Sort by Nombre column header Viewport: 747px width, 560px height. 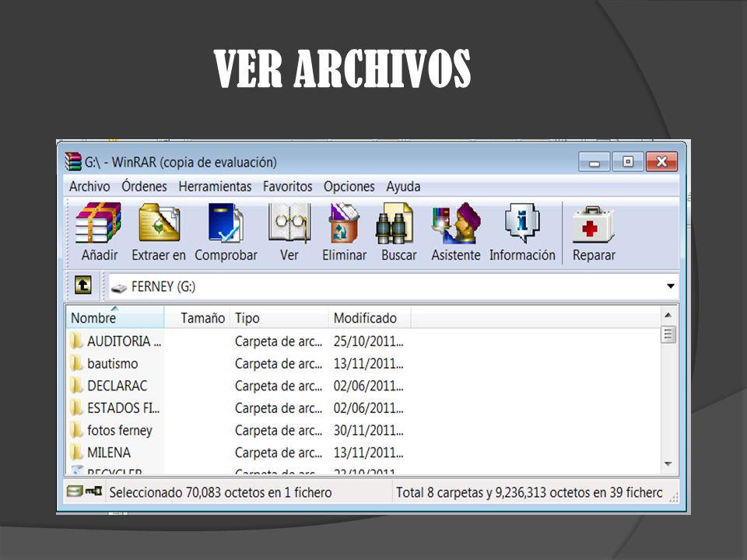coord(115,317)
